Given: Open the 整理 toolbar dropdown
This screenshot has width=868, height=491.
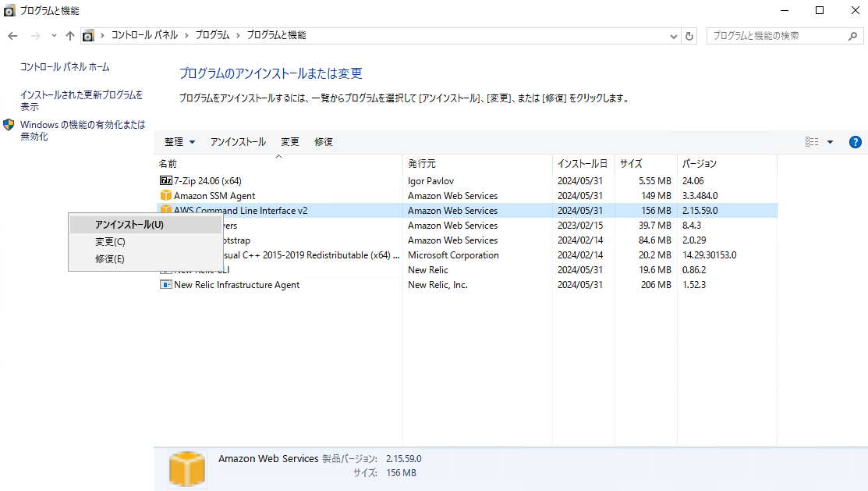Looking at the screenshot, I should click(180, 142).
